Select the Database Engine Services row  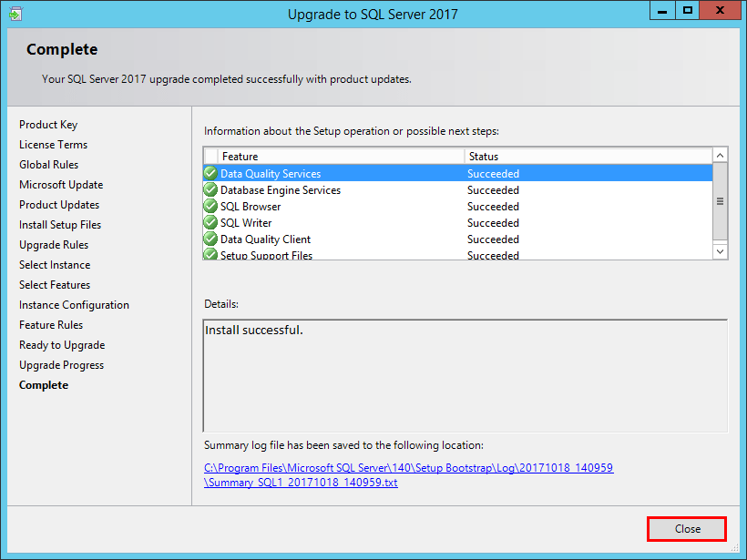(x=458, y=190)
